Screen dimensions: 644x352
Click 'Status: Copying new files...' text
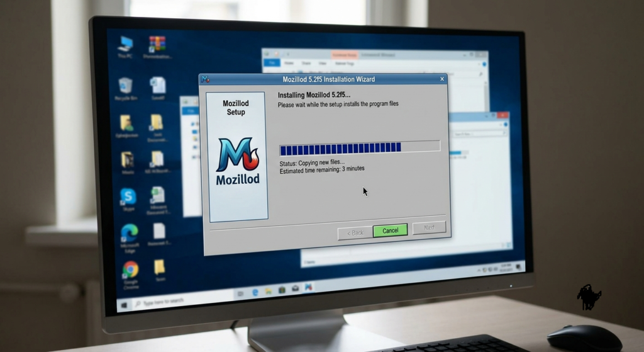point(312,163)
